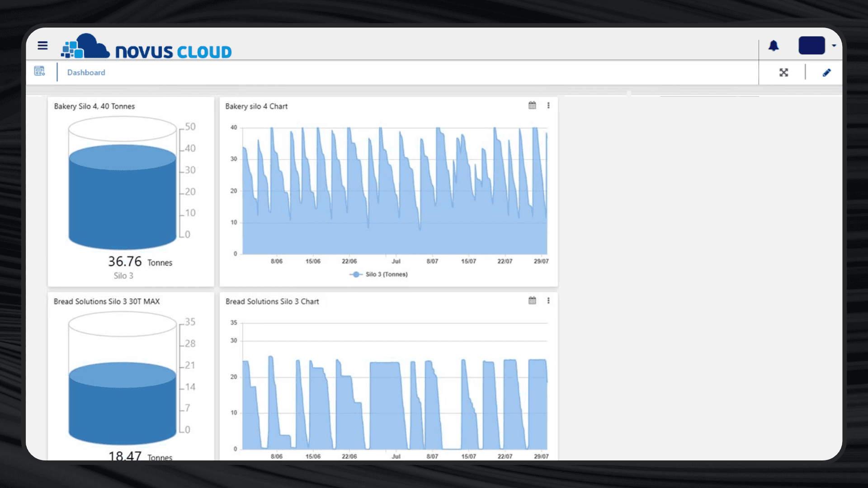
Task: Expand the kebab menu on Bakery silo 4 Chart
Action: pyautogui.click(x=548, y=105)
